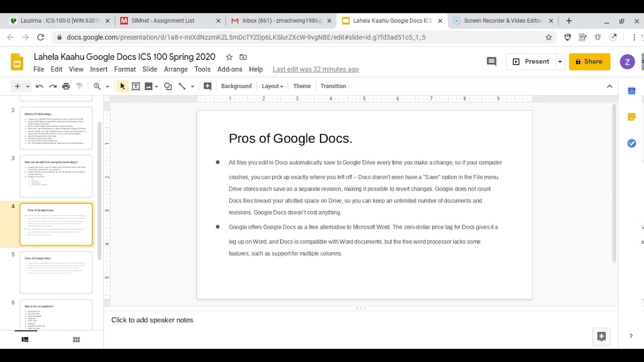Select the Line tool icon

pos(182,86)
